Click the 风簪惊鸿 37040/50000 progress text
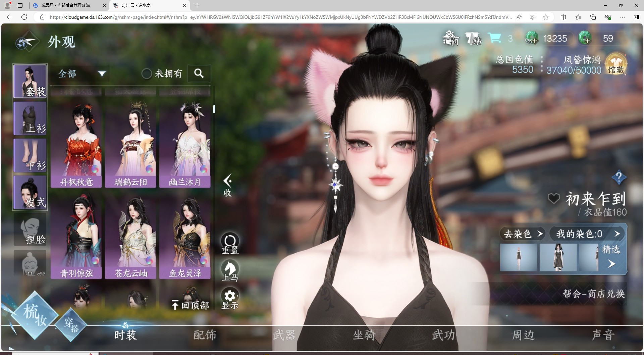This screenshot has height=355, width=644. 574,65
